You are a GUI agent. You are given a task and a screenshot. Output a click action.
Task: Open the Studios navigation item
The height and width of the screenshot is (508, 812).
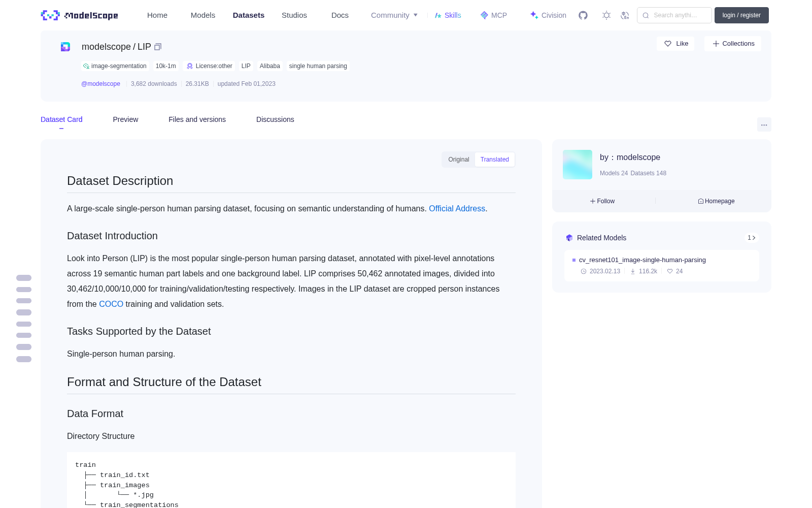click(x=294, y=15)
